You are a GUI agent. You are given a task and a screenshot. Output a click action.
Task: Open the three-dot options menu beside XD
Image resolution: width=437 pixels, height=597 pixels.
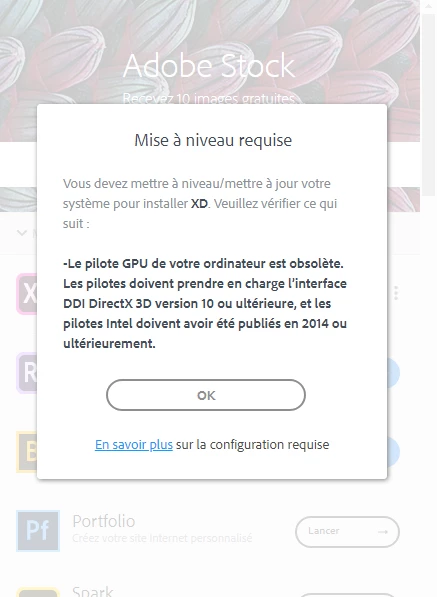click(x=396, y=293)
